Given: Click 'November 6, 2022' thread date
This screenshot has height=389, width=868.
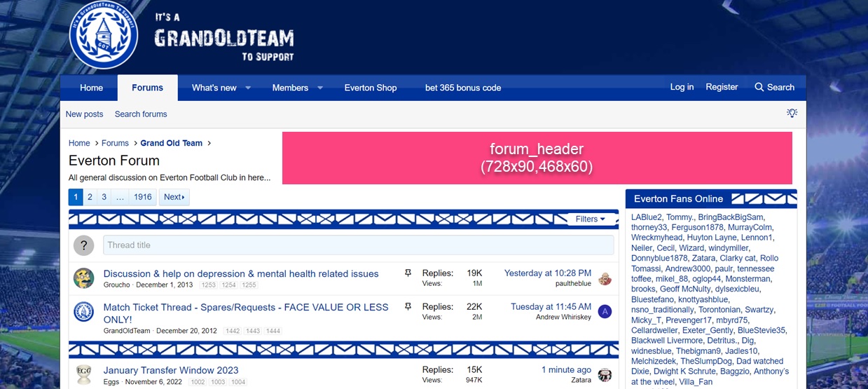Looking at the screenshot, I should coord(153,382).
